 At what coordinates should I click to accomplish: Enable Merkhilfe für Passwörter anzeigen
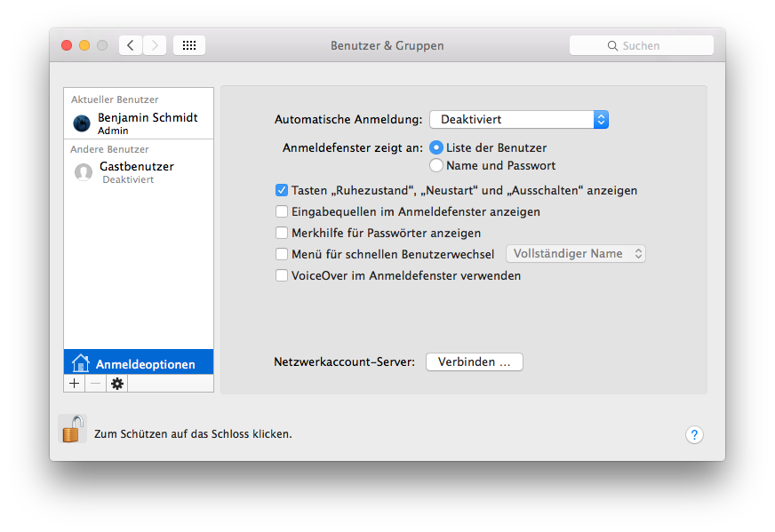click(x=282, y=233)
